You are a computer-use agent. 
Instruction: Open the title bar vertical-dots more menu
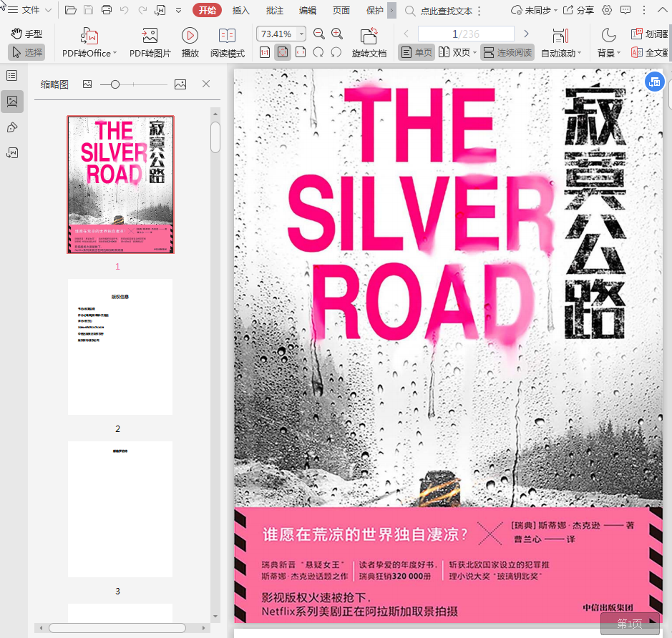tap(643, 10)
